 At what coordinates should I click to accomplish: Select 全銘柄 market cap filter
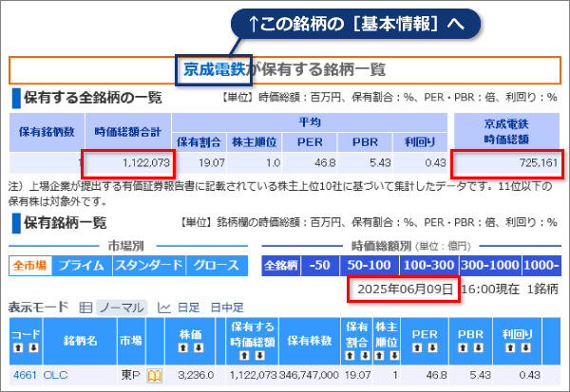[281, 266]
